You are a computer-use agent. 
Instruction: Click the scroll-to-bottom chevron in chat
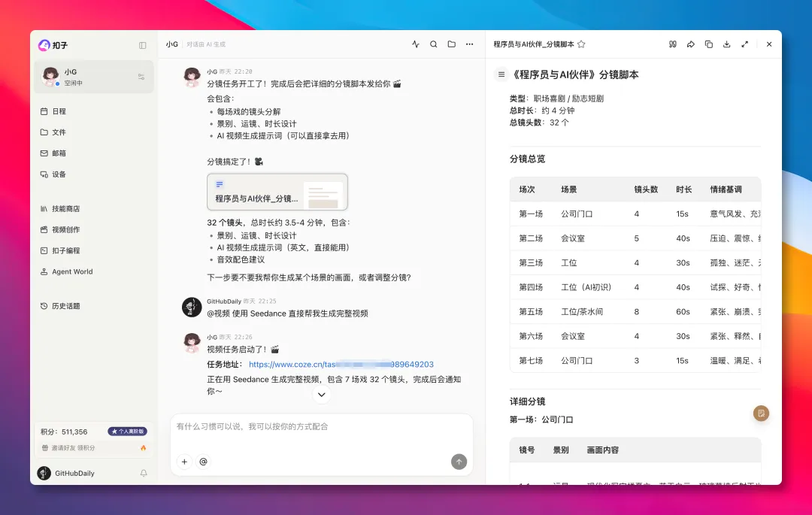pos(322,395)
